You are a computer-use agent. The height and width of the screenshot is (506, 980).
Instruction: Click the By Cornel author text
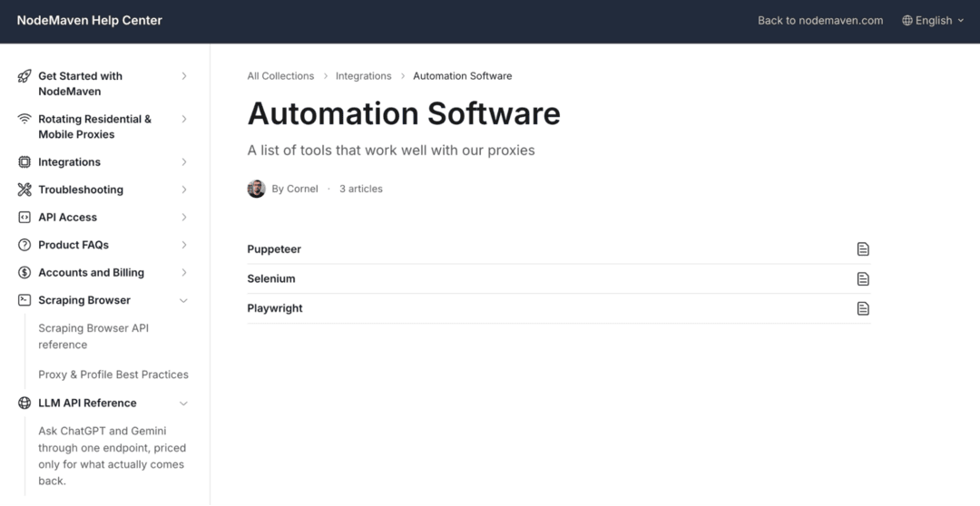pos(295,189)
